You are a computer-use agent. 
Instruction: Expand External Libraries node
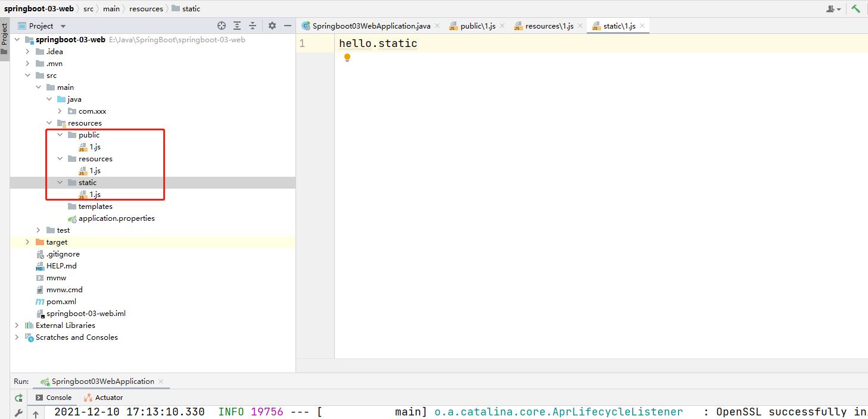17,326
